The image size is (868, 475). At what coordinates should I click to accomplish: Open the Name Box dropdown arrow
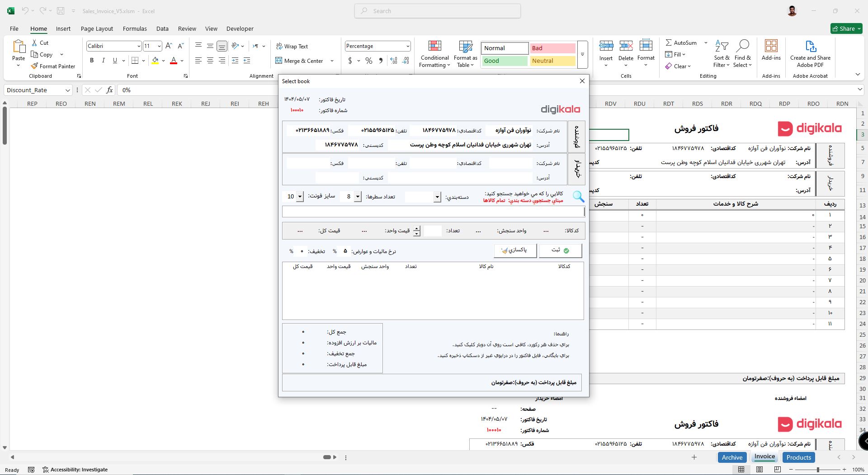tap(67, 90)
